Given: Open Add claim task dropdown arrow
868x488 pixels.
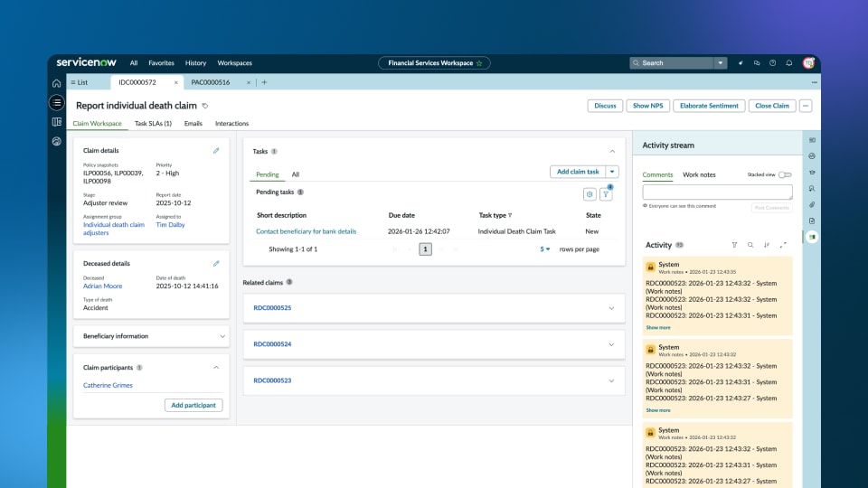Looking at the screenshot, I should coord(612,172).
